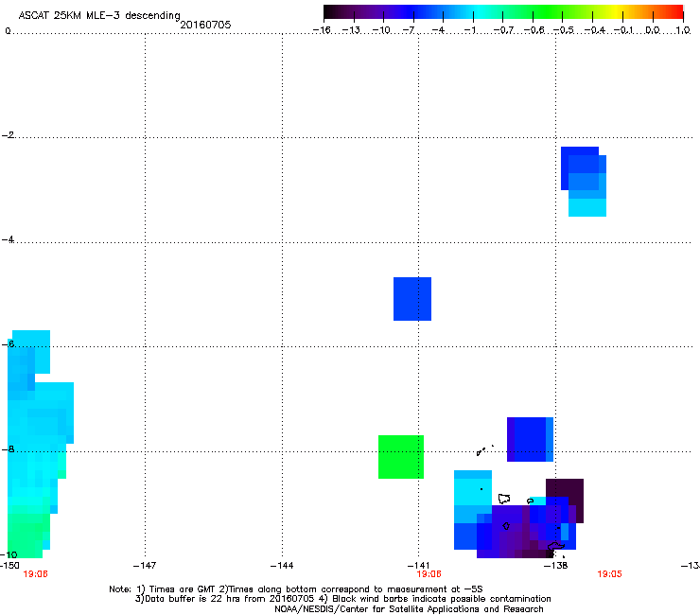Click the red time stamp 19:05

pyautogui.click(x=609, y=574)
